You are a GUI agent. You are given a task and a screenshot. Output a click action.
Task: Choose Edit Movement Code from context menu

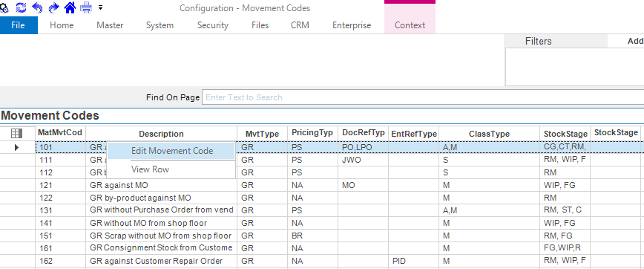pyautogui.click(x=171, y=151)
